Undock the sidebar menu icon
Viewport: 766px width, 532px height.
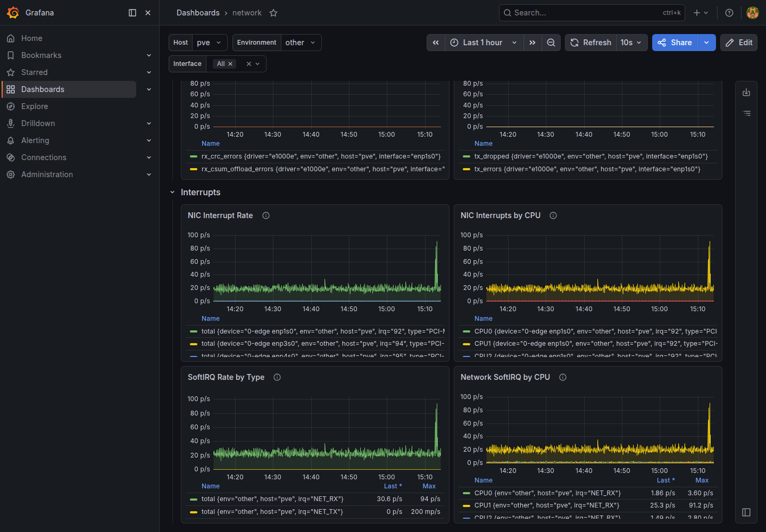[132, 13]
